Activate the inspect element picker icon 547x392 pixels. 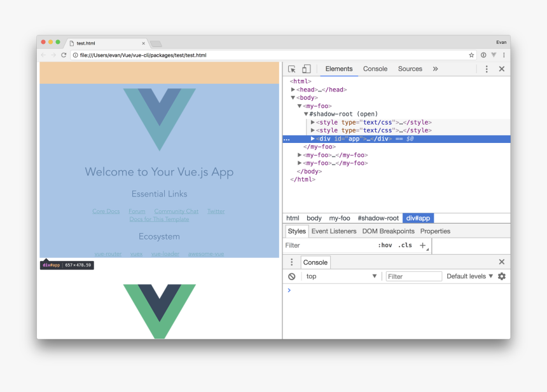click(292, 69)
